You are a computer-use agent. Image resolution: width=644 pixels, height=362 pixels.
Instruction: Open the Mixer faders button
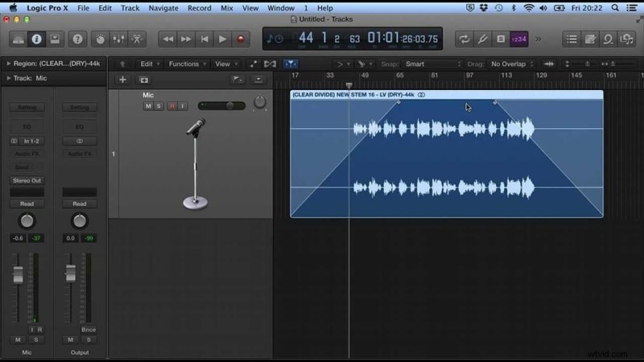pyautogui.click(x=118, y=39)
